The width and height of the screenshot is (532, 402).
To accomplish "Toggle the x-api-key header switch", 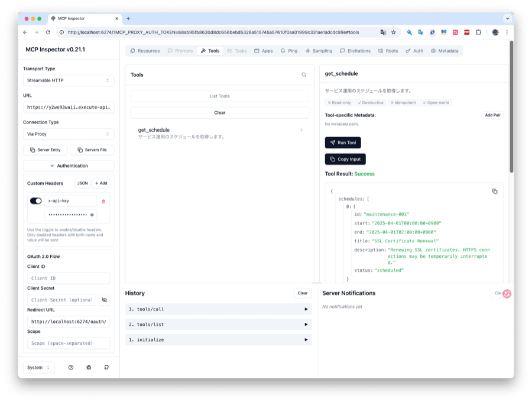I will pyautogui.click(x=35, y=201).
